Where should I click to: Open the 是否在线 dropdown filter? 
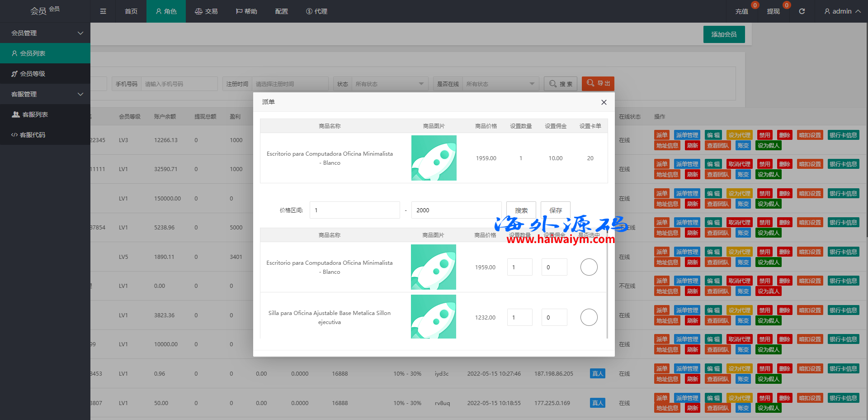[x=500, y=84]
